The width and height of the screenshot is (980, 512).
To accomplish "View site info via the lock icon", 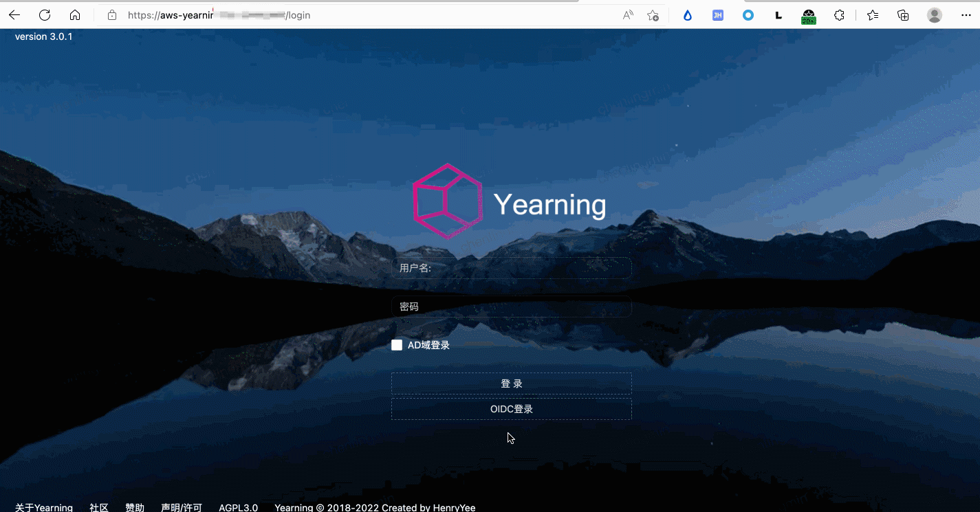I will click(x=112, y=15).
